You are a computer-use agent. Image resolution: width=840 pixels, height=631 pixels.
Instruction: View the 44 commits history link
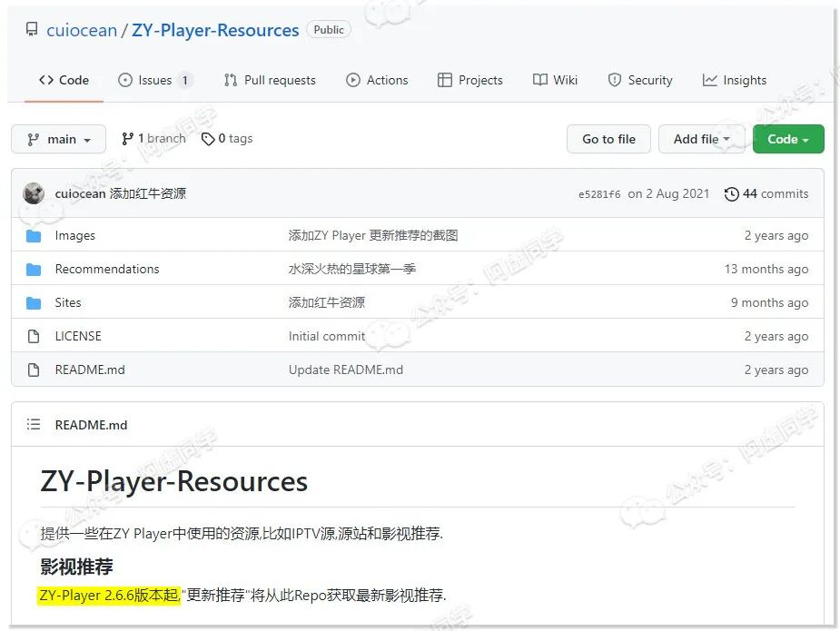click(766, 193)
